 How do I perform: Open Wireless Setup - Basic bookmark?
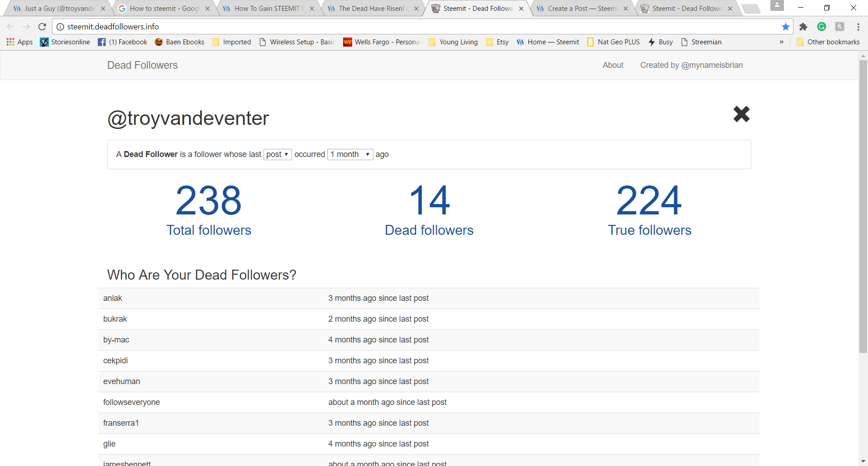(297, 42)
